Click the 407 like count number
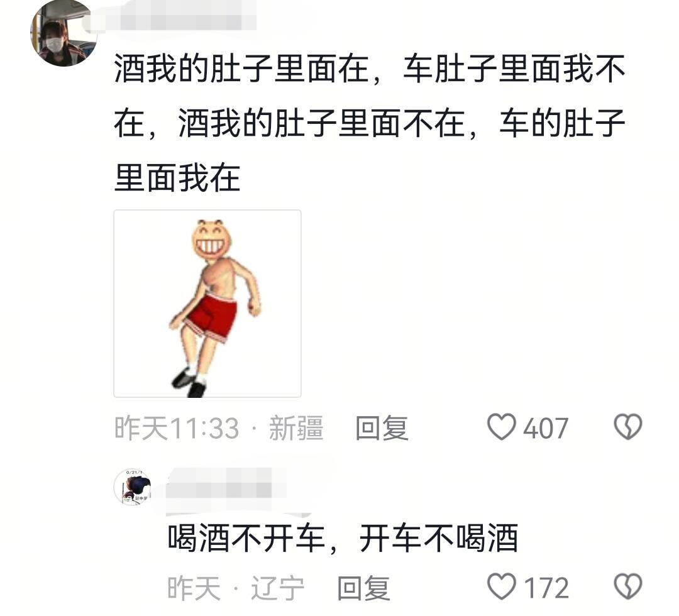This screenshot has height=616, width=679. pyautogui.click(x=546, y=429)
